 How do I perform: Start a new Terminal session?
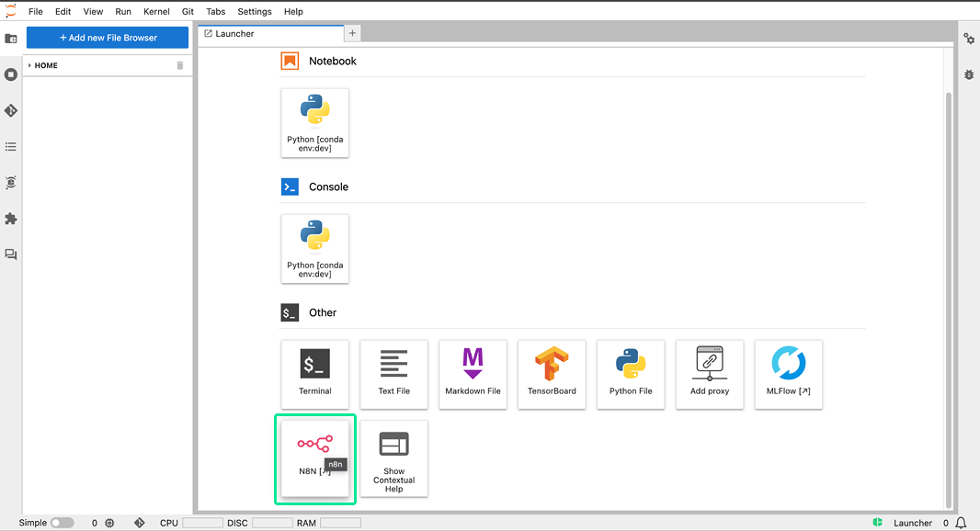pyautogui.click(x=314, y=373)
